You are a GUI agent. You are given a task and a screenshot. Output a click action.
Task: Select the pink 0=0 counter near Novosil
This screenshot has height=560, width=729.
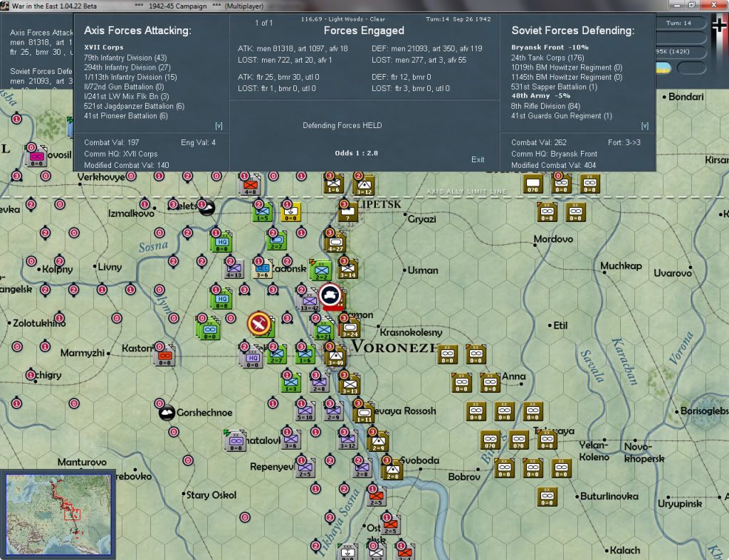coord(36,156)
